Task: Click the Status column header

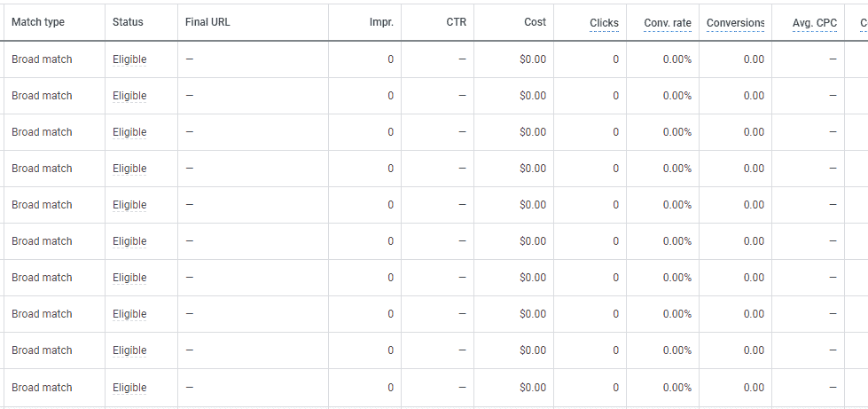Action: point(128,22)
